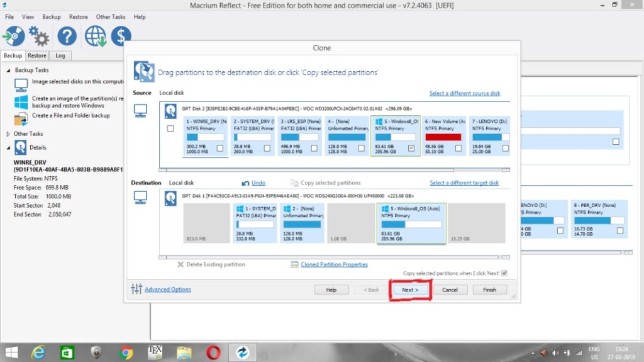Switch to the Restore tab
Image resolution: width=644 pixels, height=362 pixels.
tap(37, 55)
